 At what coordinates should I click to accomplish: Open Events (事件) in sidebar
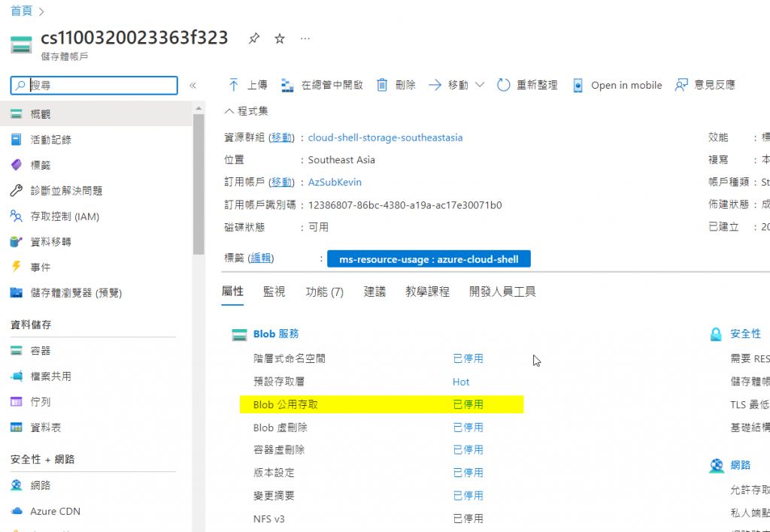click(x=95, y=267)
